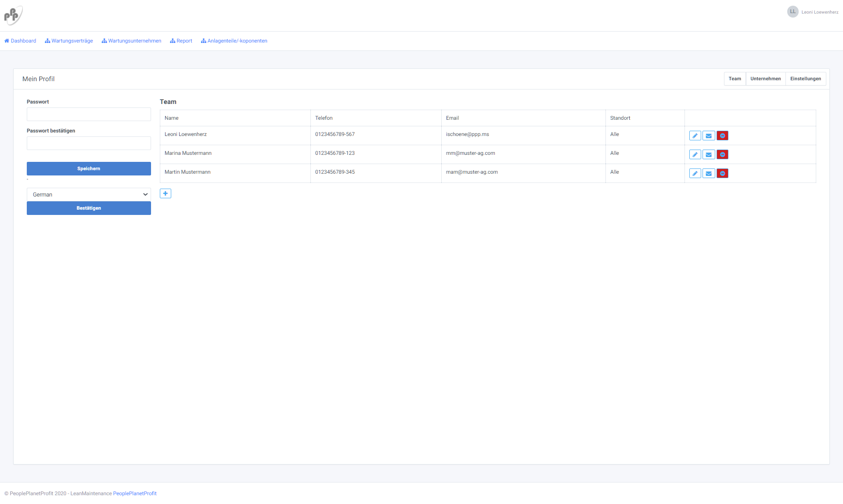Delete Martin Mustermann with red icon

coord(722,174)
